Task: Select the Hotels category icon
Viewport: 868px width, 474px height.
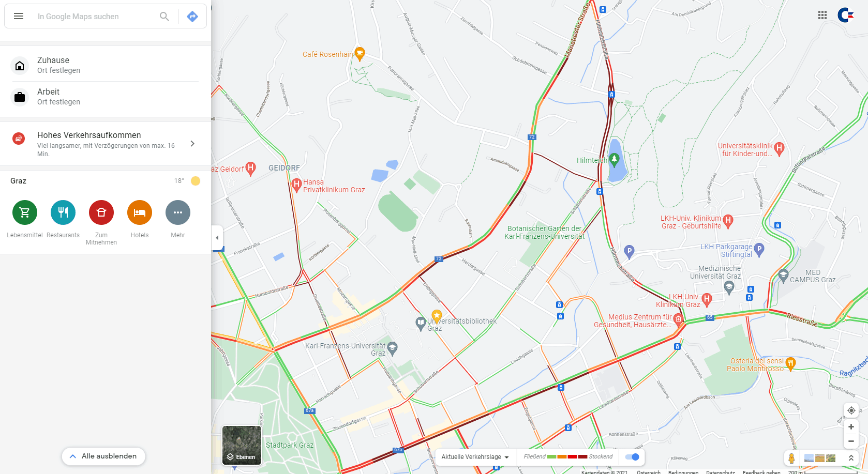Action: [x=140, y=212]
